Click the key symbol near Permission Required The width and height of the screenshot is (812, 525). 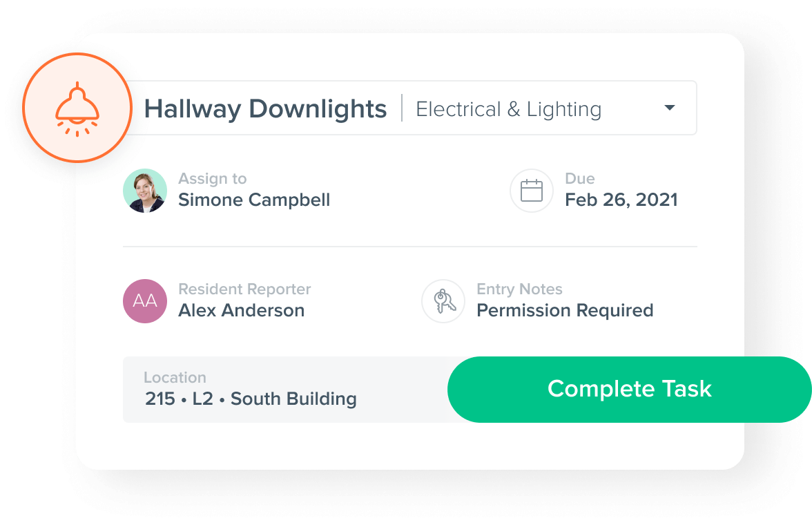pyautogui.click(x=443, y=301)
